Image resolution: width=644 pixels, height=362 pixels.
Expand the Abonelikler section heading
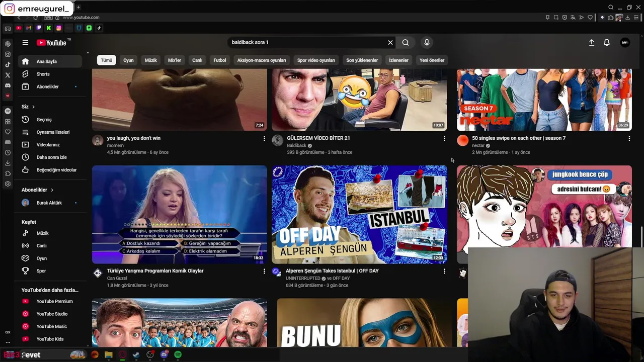click(37, 190)
